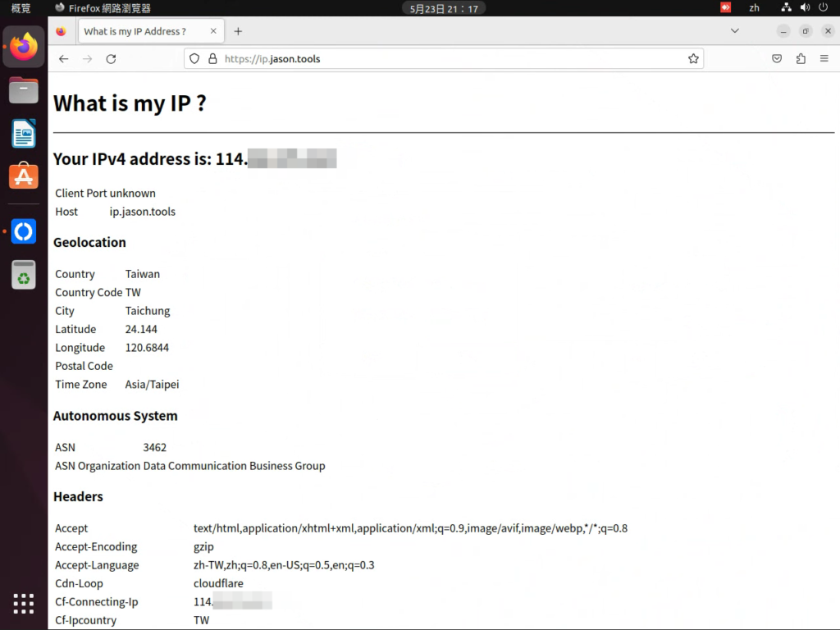Close the 'What is my IP Address ?' tab
The width and height of the screenshot is (840, 630).
pos(213,31)
